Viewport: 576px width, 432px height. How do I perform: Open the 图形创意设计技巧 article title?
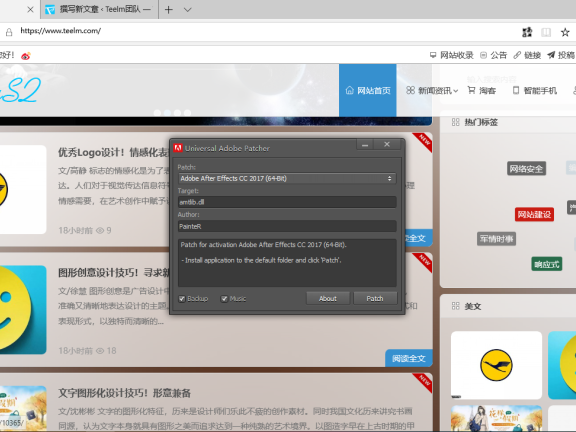click(x=114, y=273)
